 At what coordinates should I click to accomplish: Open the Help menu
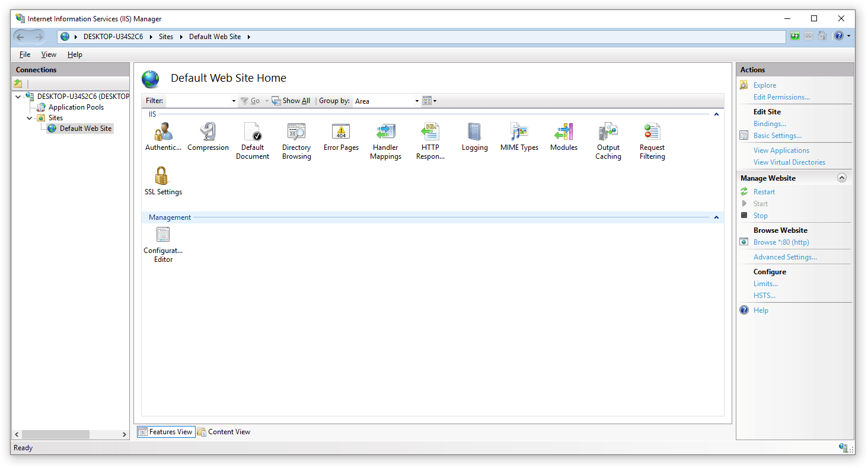[x=75, y=55]
